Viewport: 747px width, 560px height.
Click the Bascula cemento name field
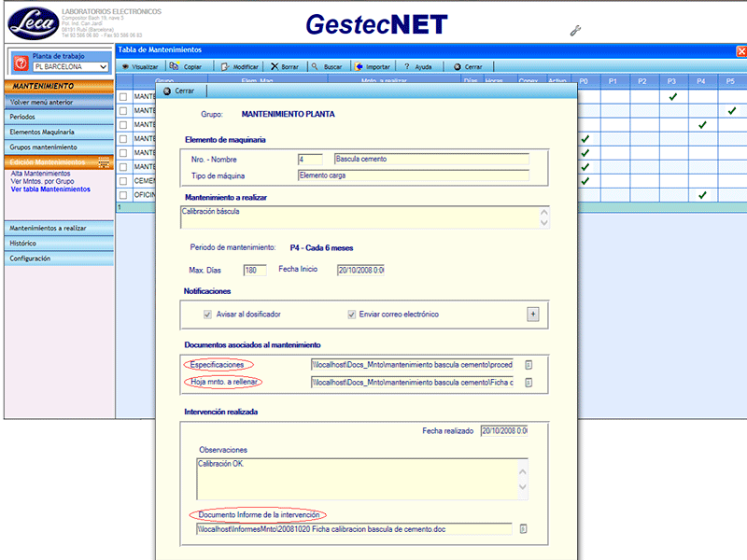point(431,159)
